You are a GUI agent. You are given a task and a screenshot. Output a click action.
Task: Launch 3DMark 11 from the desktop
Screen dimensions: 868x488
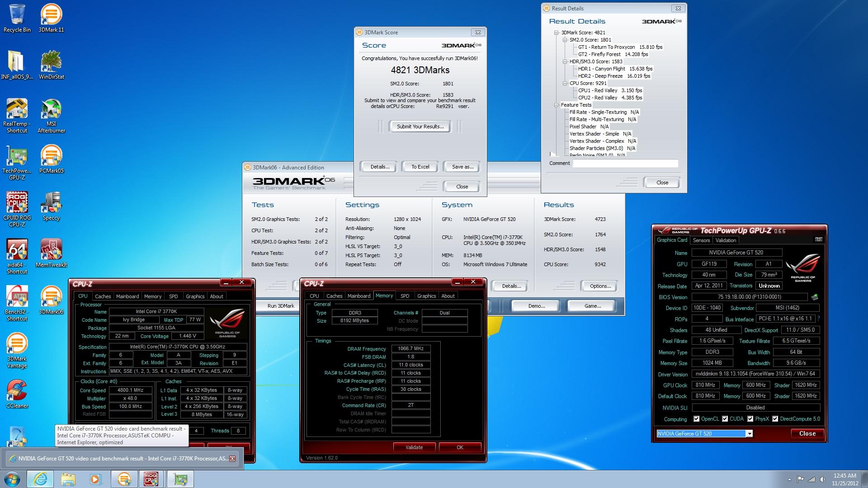(51, 18)
